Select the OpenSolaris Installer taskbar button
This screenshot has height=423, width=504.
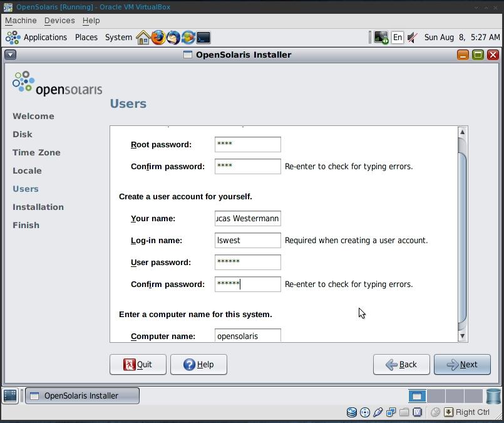[82, 395]
